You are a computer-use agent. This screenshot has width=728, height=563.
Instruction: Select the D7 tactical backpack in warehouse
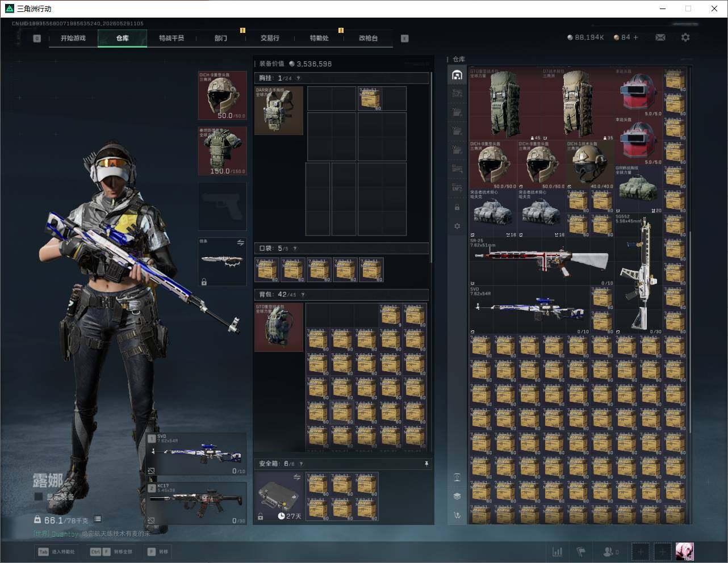coord(578,104)
